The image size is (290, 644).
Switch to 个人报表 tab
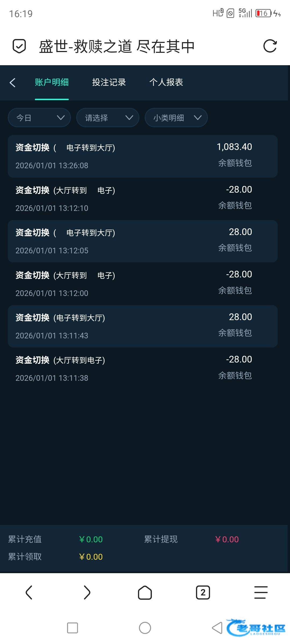tap(166, 82)
